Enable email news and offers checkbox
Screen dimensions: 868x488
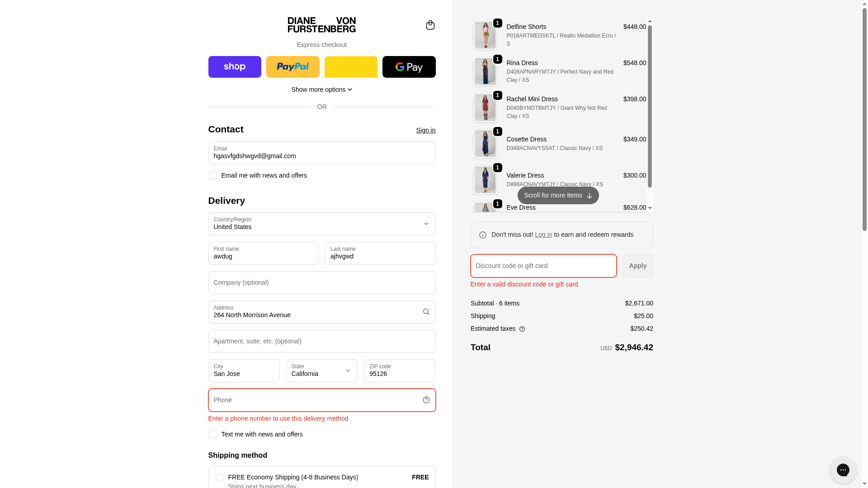(x=213, y=175)
